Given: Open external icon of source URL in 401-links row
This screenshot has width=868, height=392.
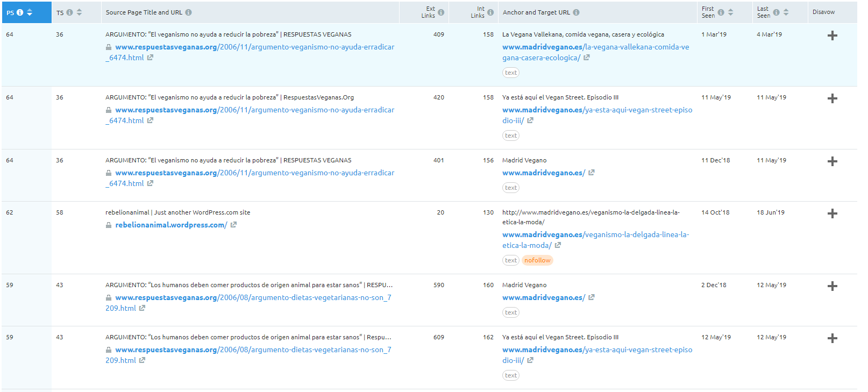Looking at the screenshot, I should 150,183.
